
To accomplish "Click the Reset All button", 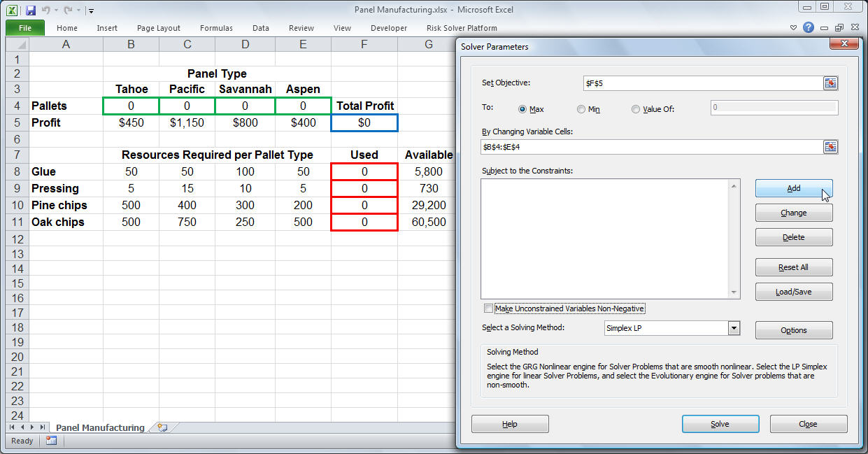I will [793, 267].
